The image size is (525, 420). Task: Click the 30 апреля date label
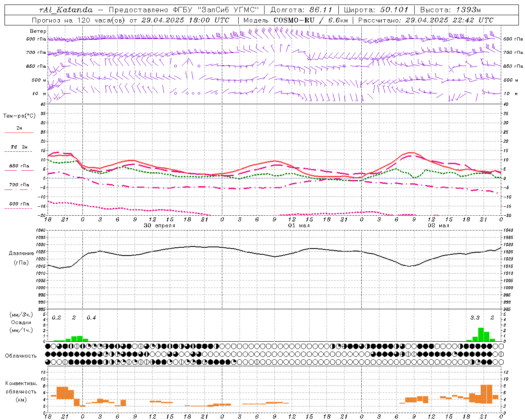pyautogui.click(x=160, y=226)
